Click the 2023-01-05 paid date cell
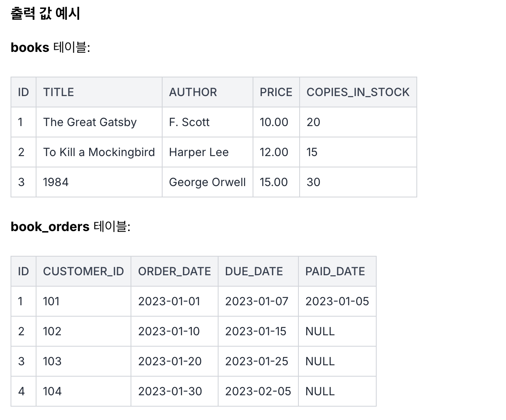 [x=337, y=301]
